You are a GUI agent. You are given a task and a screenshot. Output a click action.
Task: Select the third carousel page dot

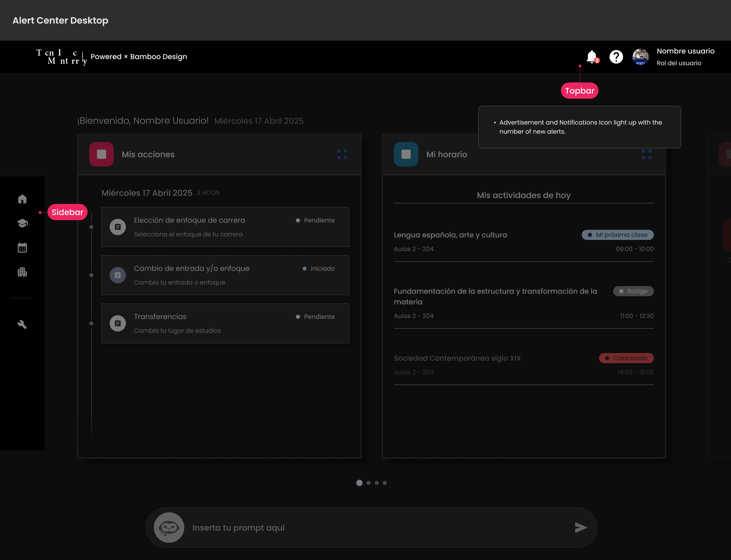tap(377, 483)
